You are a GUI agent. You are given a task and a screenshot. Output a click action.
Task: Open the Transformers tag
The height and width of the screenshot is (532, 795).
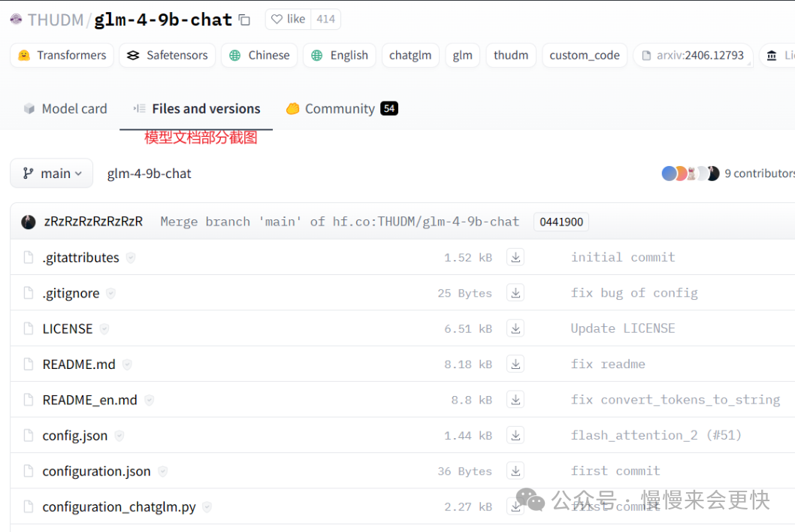tap(62, 56)
